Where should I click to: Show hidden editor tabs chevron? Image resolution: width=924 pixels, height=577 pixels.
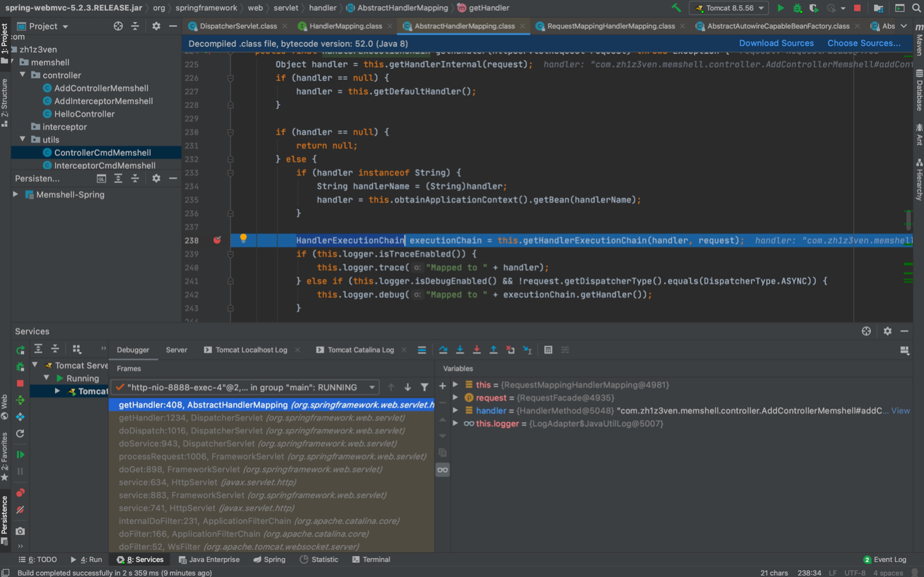coord(904,26)
